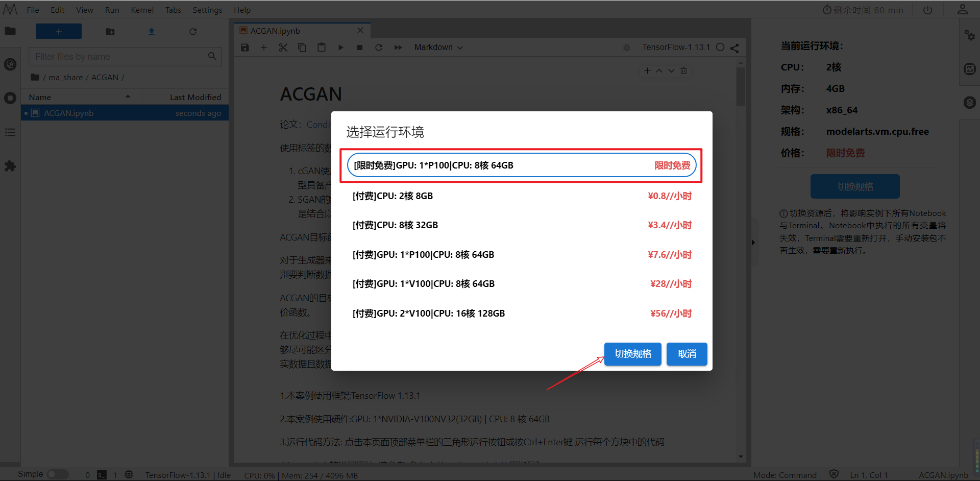The image size is (980, 481).
Task: Open the file browser sidebar panel
Action: [x=10, y=31]
